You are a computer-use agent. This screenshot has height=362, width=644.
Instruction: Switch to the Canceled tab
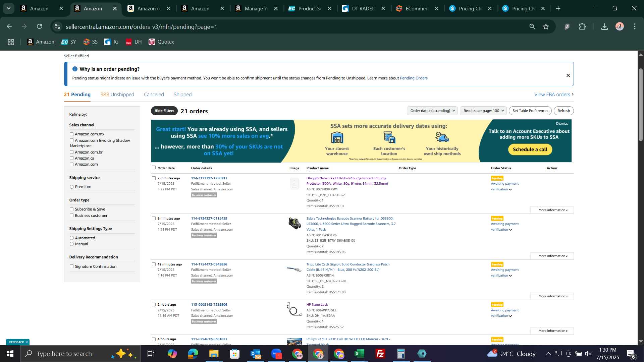154,95
